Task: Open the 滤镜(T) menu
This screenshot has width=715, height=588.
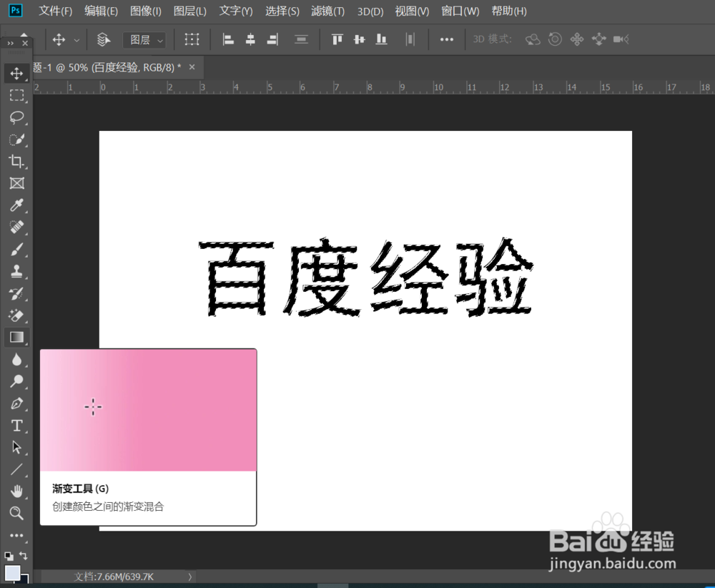Action: click(x=328, y=11)
